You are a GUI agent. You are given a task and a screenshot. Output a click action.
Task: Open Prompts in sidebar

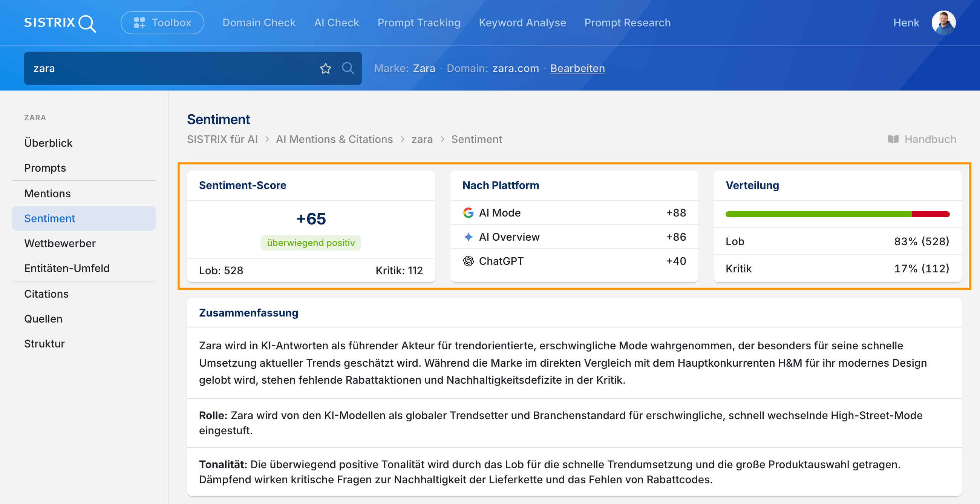(84, 168)
